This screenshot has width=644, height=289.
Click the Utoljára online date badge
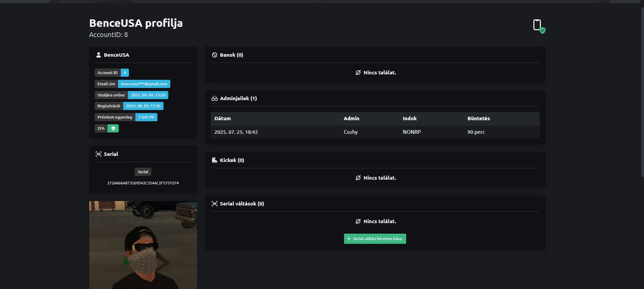pyautogui.click(x=148, y=95)
